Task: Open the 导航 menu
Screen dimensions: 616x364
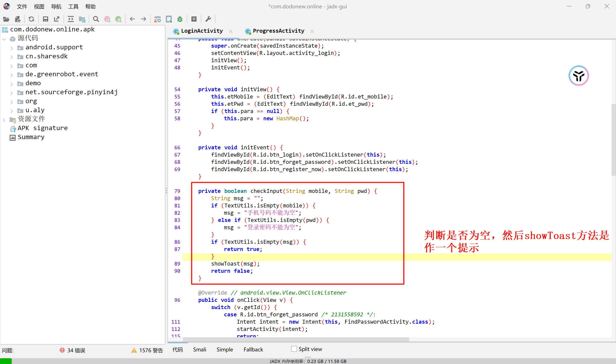Action: point(56,7)
